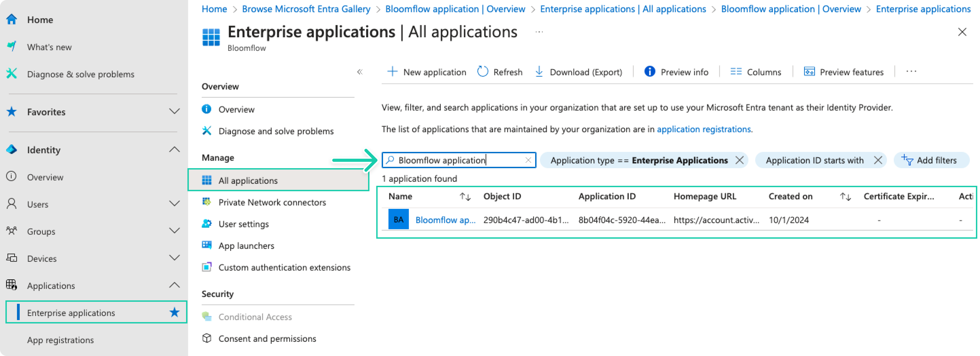This screenshot has height=356, width=980.
Task: Remove the Application ID starts with filter
Action: (x=878, y=160)
